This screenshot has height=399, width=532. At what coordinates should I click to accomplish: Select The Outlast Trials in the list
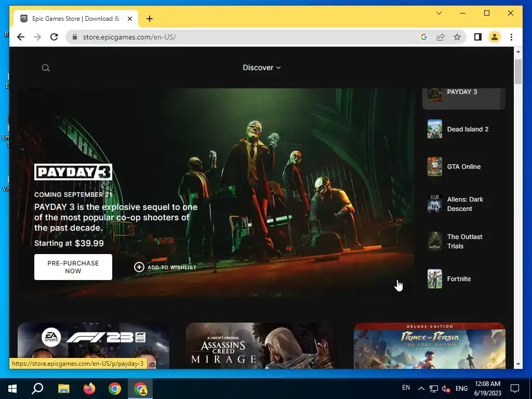(x=463, y=241)
